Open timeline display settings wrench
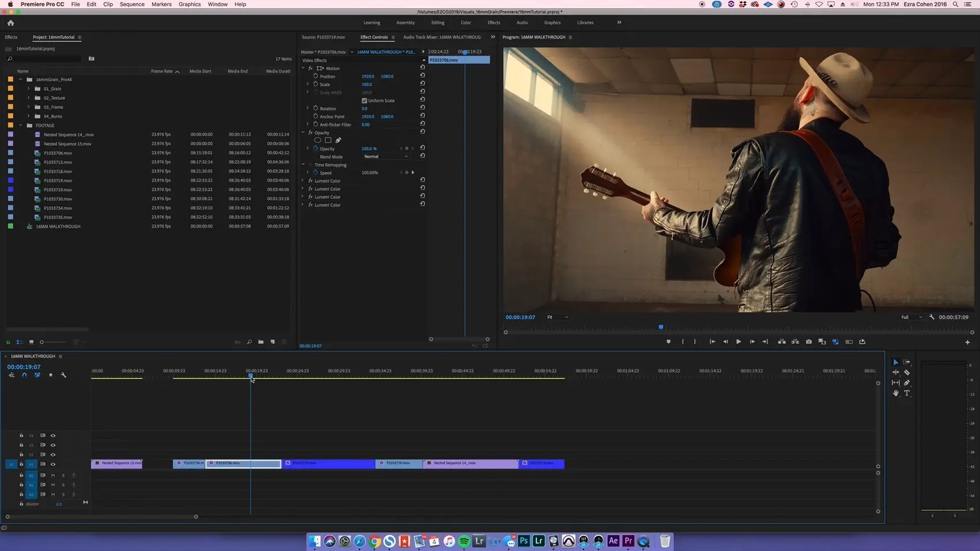 coord(63,375)
